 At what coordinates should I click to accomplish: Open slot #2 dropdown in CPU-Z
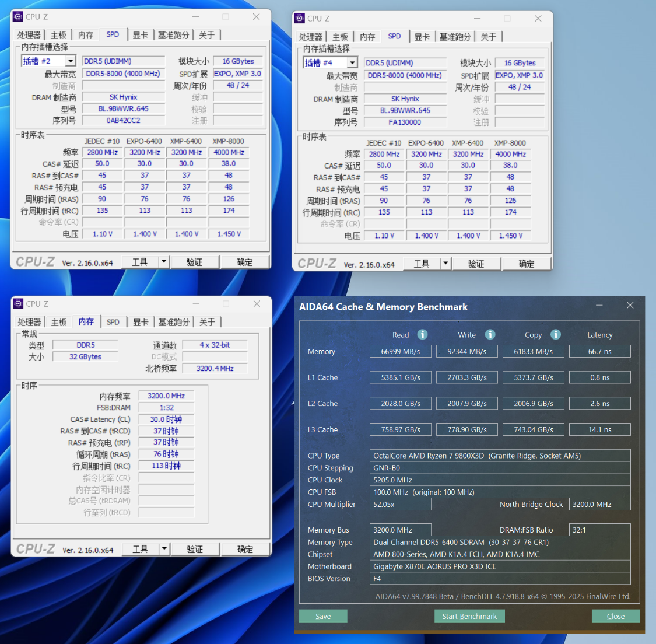click(71, 61)
